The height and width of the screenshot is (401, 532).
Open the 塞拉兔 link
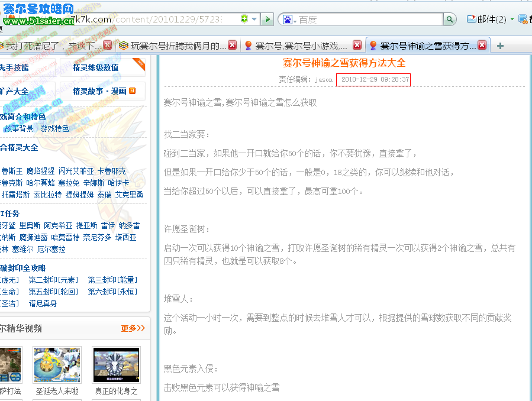point(69,183)
